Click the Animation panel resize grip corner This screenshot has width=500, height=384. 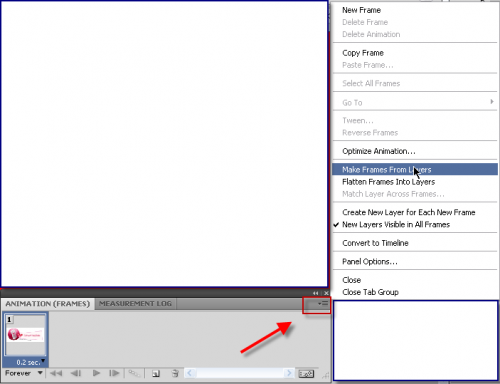pos(326,376)
